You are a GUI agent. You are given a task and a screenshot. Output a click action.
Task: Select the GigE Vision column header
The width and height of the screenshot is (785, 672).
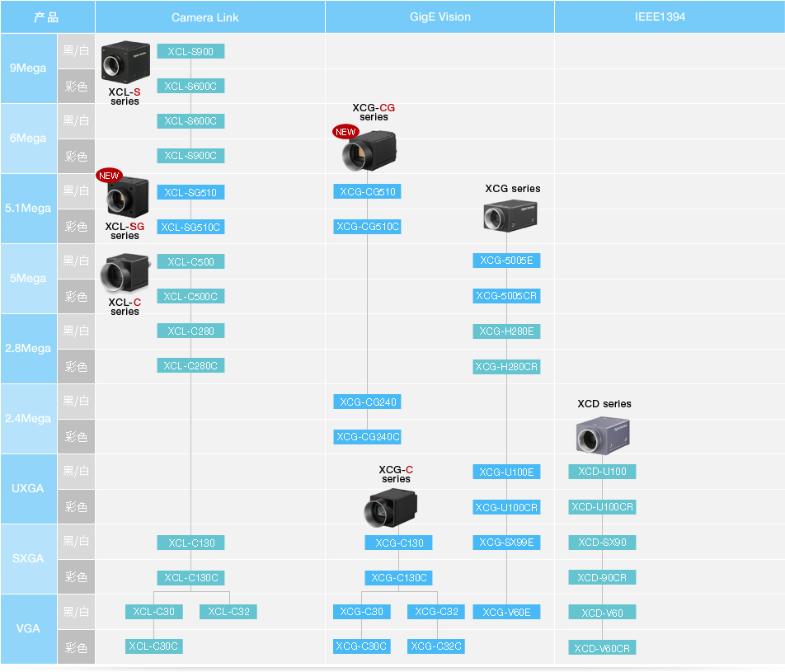(440, 17)
